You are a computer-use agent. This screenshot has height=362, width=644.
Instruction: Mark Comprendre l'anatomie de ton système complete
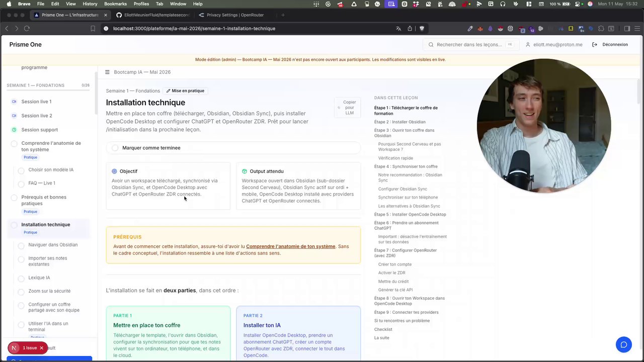(x=14, y=144)
